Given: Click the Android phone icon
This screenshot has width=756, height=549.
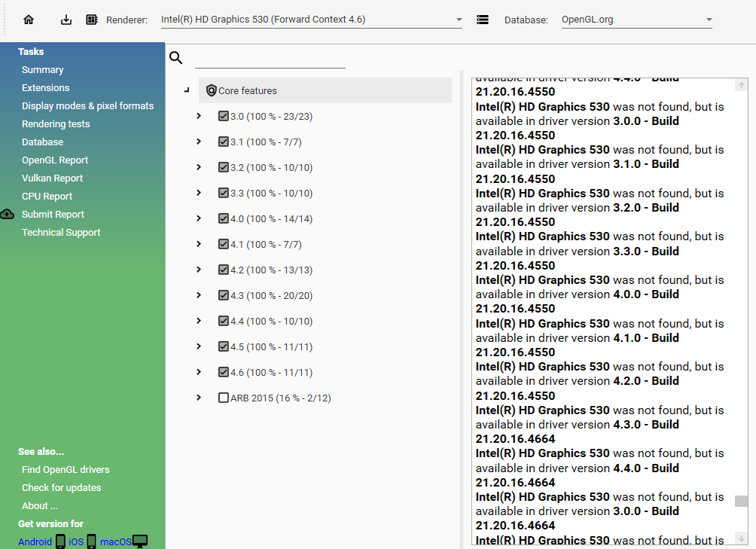Looking at the screenshot, I should click(x=60, y=541).
